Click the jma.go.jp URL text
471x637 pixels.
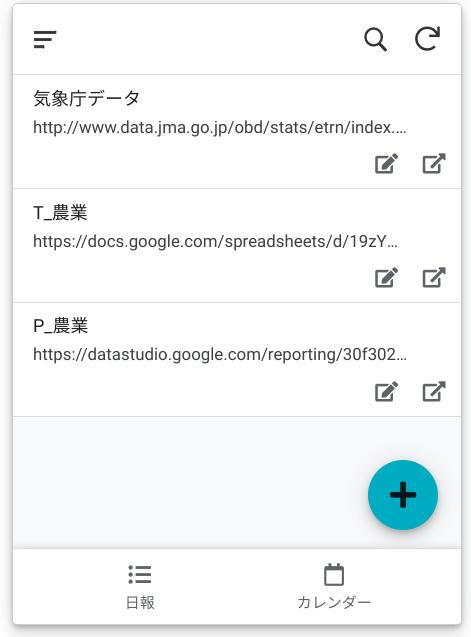pyautogui.click(x=219, y=128)
